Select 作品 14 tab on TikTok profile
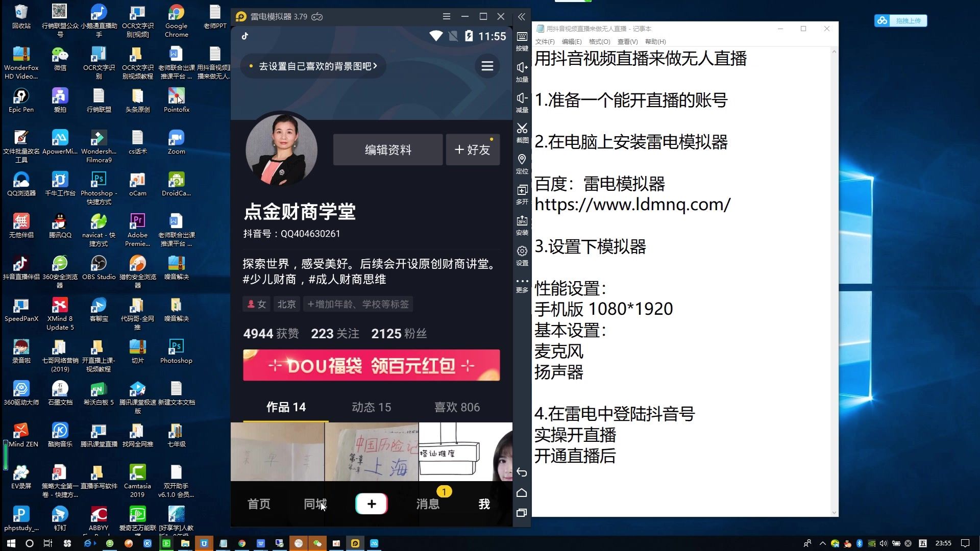The height and width of the screenshot is (551, 980). coord(285,407)
